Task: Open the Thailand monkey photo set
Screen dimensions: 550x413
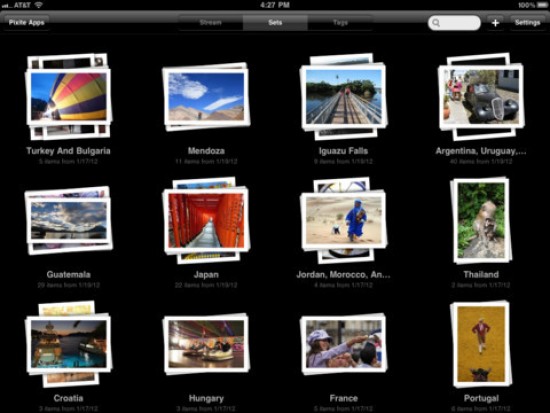Action: [x=481, y=220]
